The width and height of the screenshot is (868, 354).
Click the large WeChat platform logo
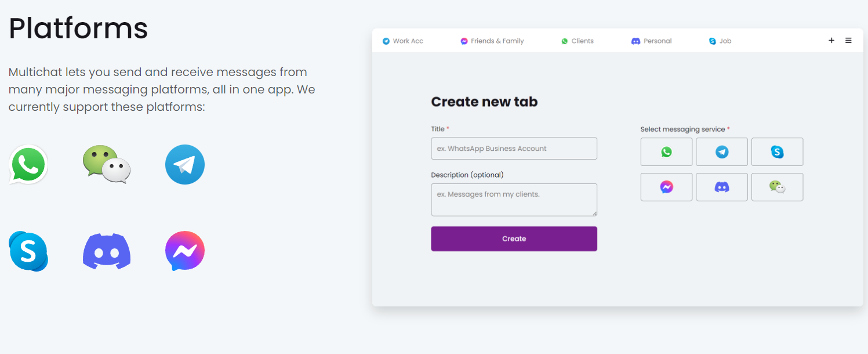tap(107, 164)
